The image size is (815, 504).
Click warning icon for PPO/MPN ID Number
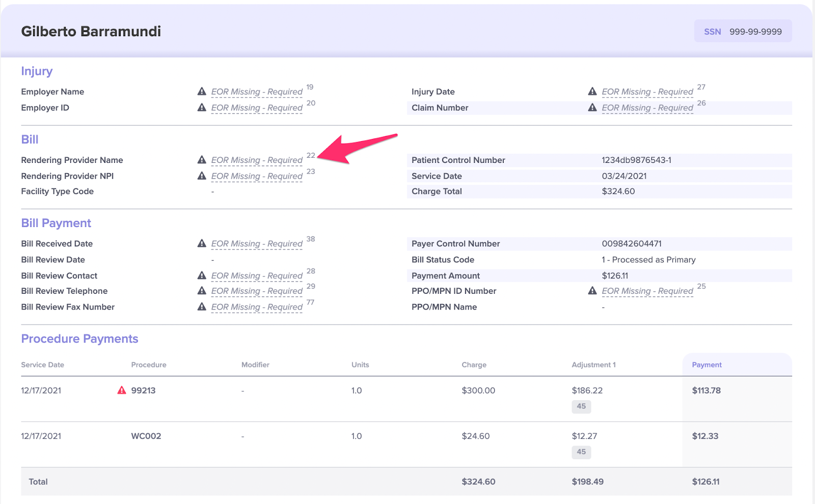click(x=592, y=291)
